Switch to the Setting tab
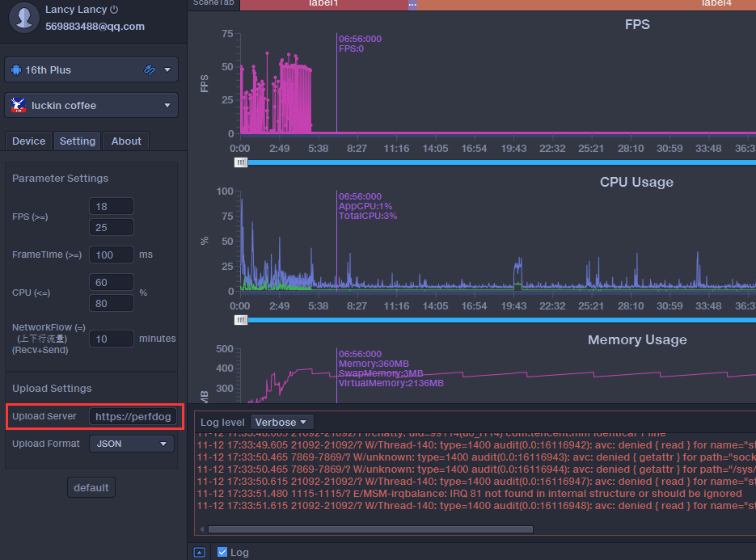The image size is (756, 560). [x=77, y=141]
